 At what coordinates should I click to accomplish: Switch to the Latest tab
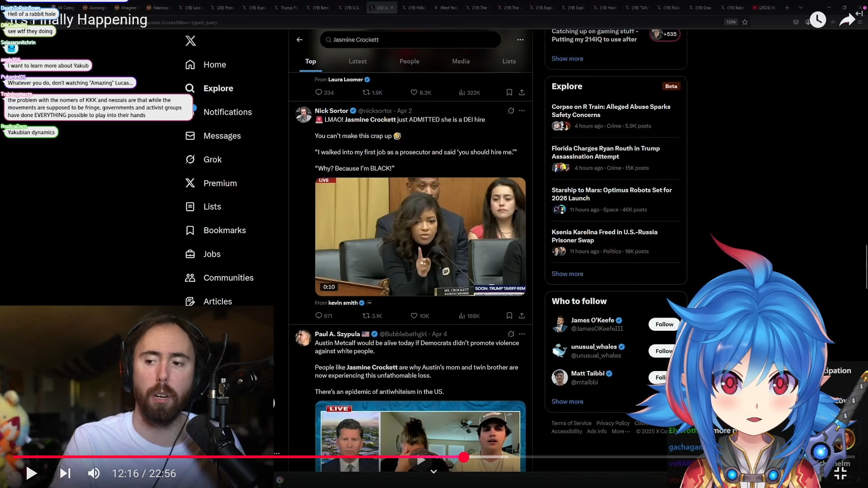click(358, 61)
